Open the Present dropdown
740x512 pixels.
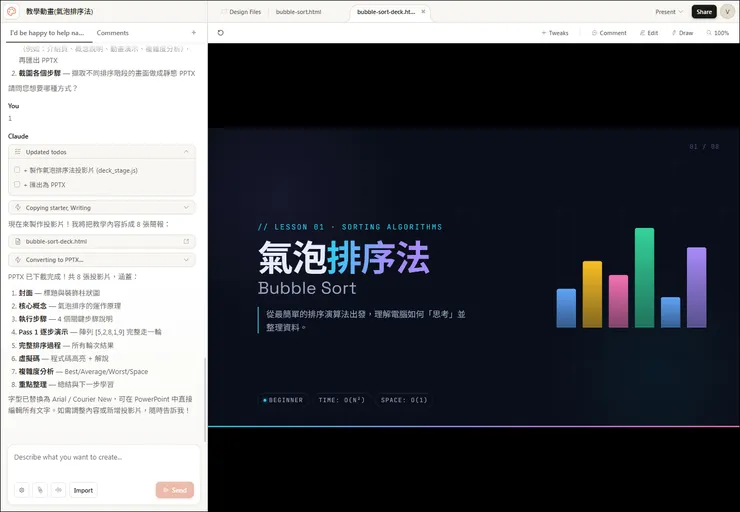pos(669,12)
